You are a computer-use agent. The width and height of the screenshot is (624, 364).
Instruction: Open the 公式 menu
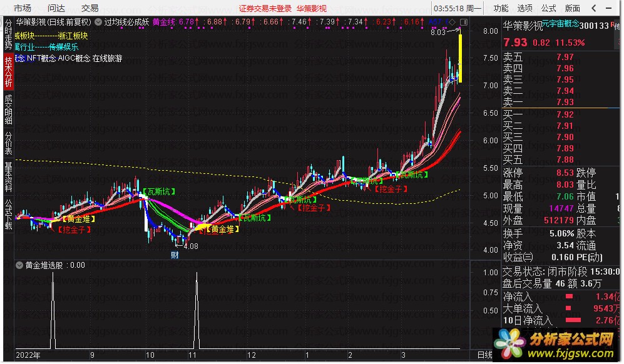point(548,8)
